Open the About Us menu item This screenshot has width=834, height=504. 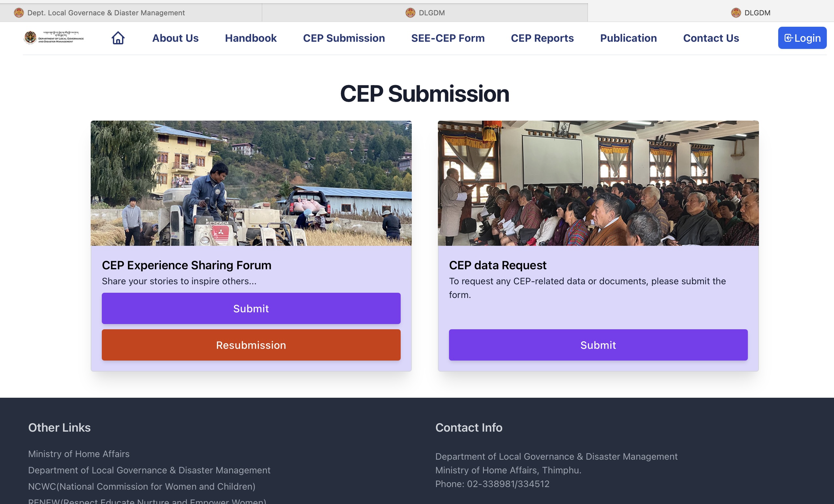point(175,38)
